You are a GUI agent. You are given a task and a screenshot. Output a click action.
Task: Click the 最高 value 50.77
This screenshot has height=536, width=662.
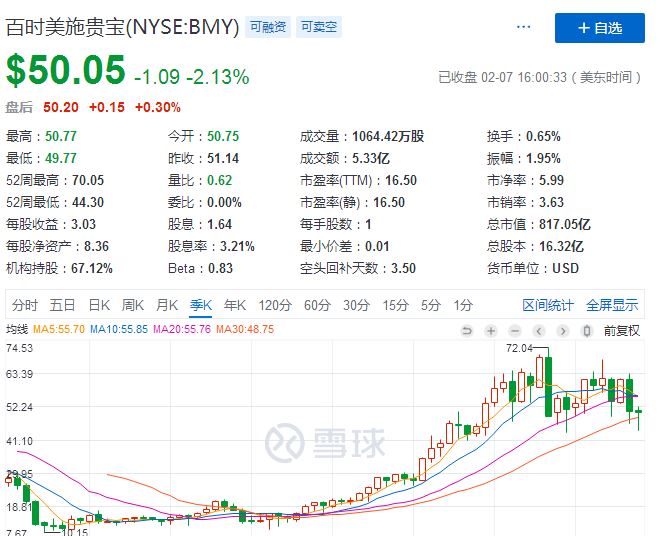coord(61,136)
